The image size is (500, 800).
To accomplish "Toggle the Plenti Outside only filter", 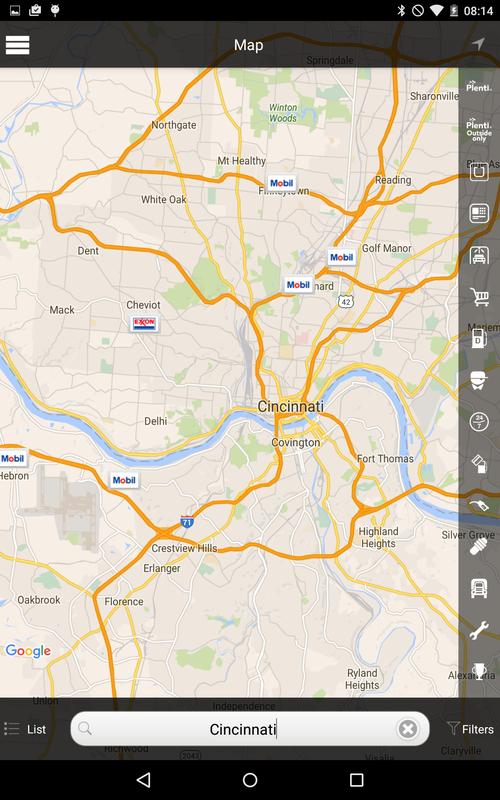I will point(479,130).
